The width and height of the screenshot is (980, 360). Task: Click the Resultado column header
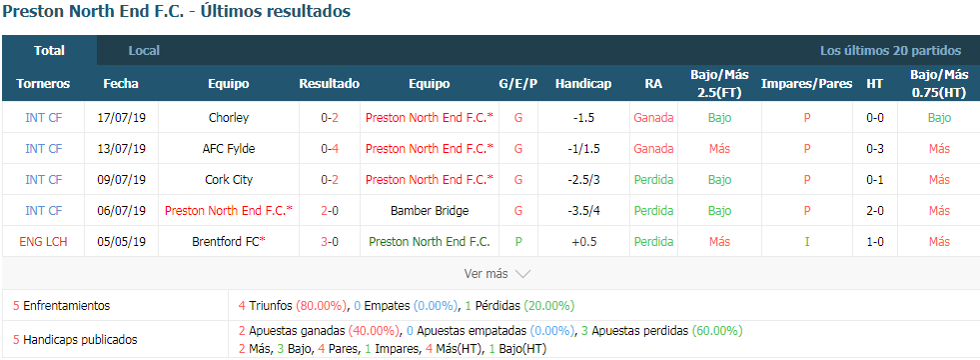coord(330,84)
